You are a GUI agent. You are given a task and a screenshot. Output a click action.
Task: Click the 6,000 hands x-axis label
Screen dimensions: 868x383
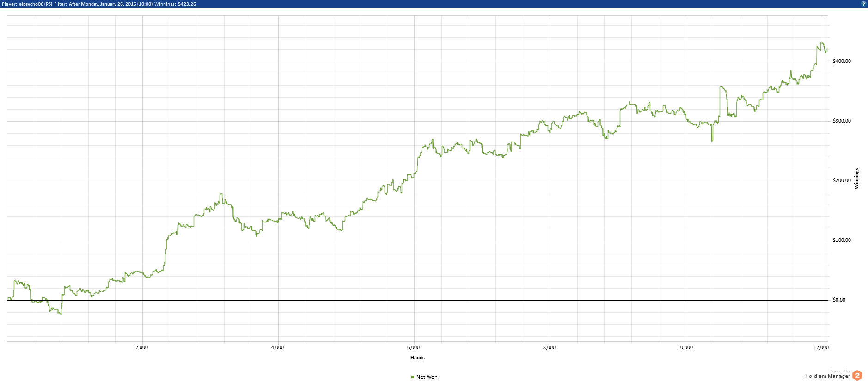[x=413, y=347]
